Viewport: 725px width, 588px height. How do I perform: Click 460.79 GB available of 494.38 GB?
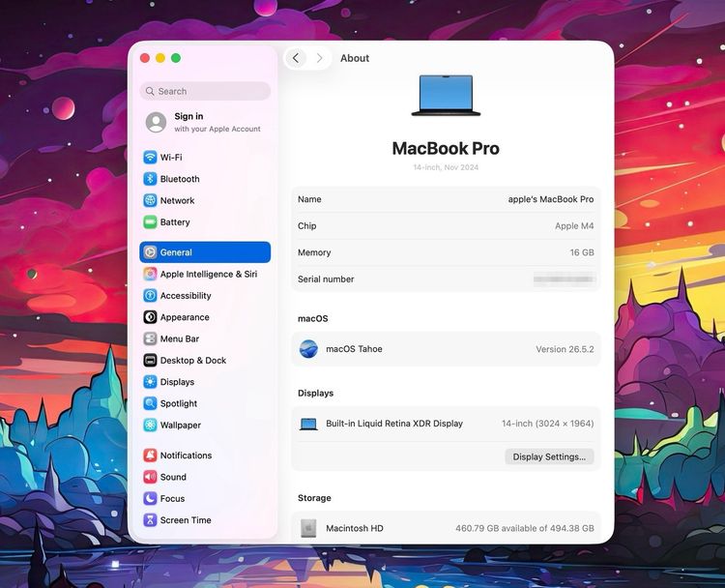click(525, 528)
